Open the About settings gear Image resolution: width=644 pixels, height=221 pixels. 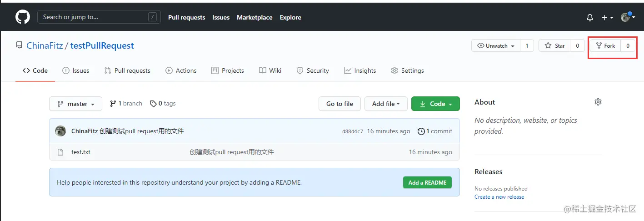[598, 102]
